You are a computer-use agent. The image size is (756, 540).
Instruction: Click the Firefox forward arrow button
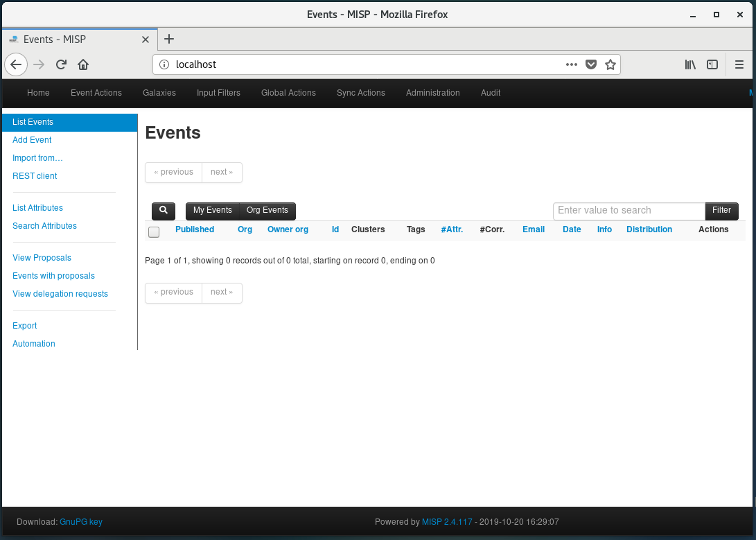[39, 64]
